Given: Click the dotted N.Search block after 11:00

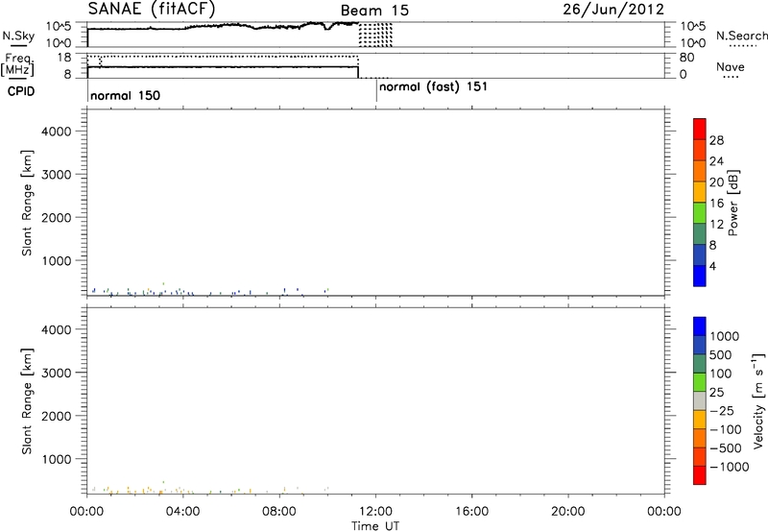Looking at the screenshot, I should 375,35.
